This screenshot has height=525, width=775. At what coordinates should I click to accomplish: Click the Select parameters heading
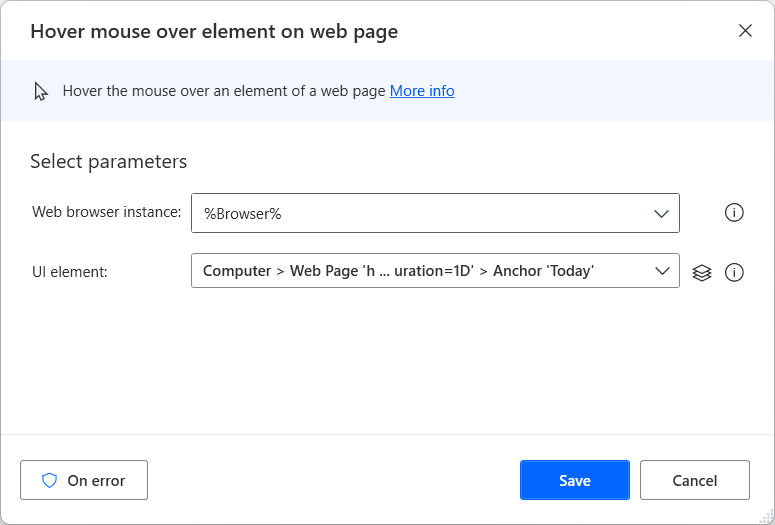pos(109,162)
